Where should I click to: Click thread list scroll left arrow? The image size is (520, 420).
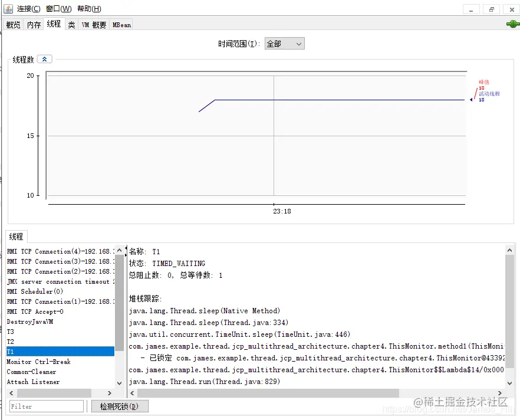(11, 393)
